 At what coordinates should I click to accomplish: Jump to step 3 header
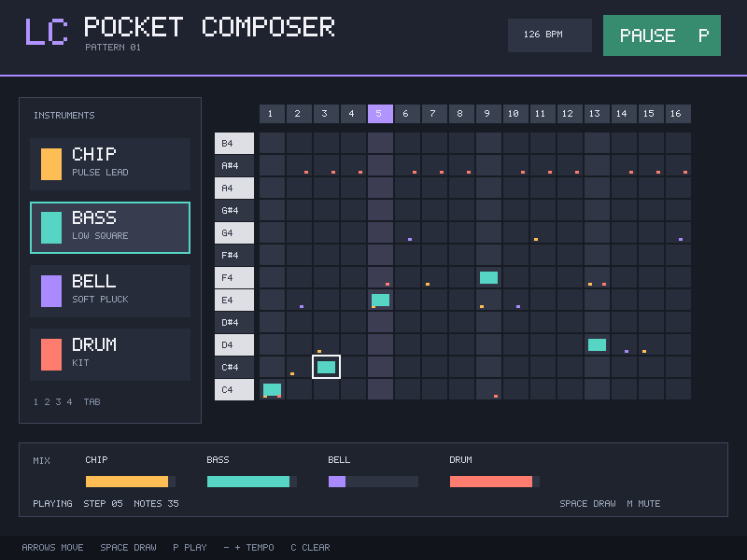coord(326,114)
